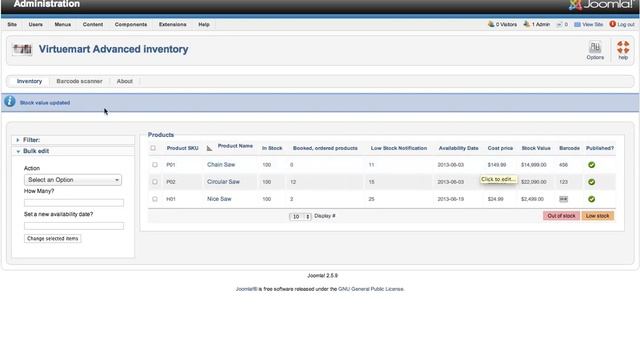Viewport: 640px width, 360px height.
Task: Sort by Product SKU column header
Action: 182,148
